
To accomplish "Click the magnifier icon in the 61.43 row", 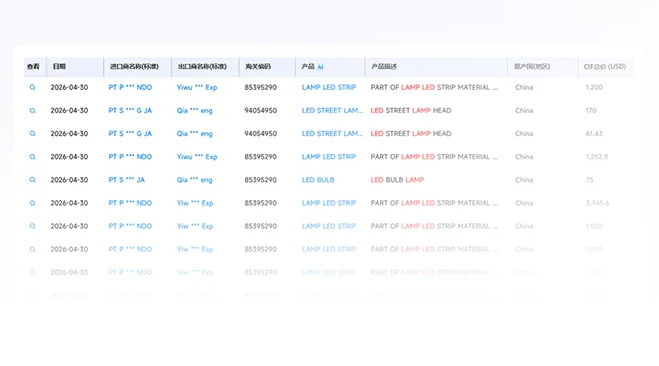I will [32, 134].
